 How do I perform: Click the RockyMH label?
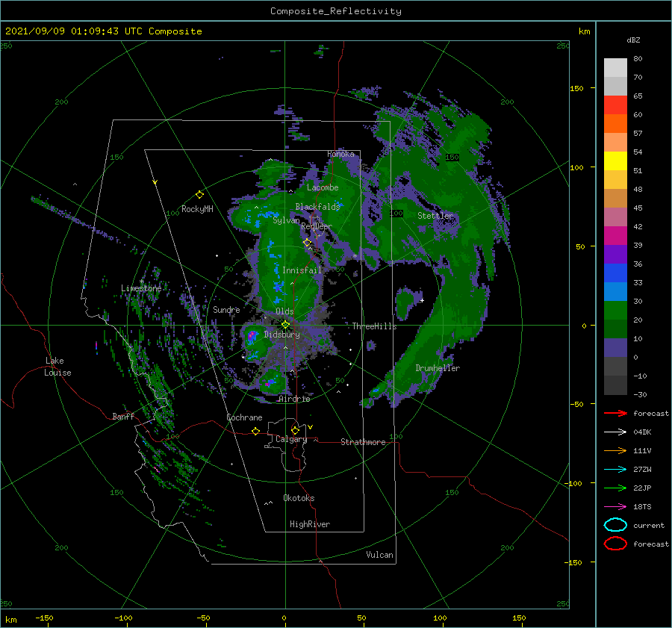[197, 209]
